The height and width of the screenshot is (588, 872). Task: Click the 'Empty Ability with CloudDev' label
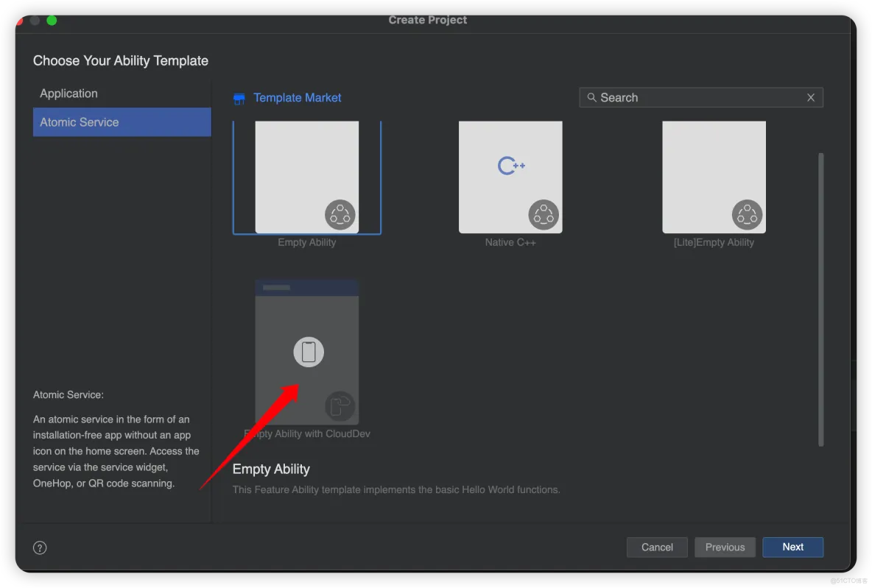tap(307, 433)
